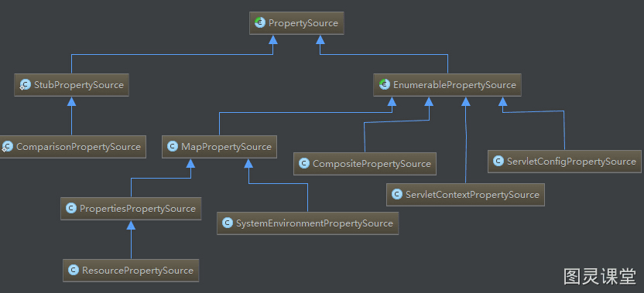This screenshot has width=644, height=293.
Task: Select the PropertiesPropertySource node label
Action: (x=138, y=209)
